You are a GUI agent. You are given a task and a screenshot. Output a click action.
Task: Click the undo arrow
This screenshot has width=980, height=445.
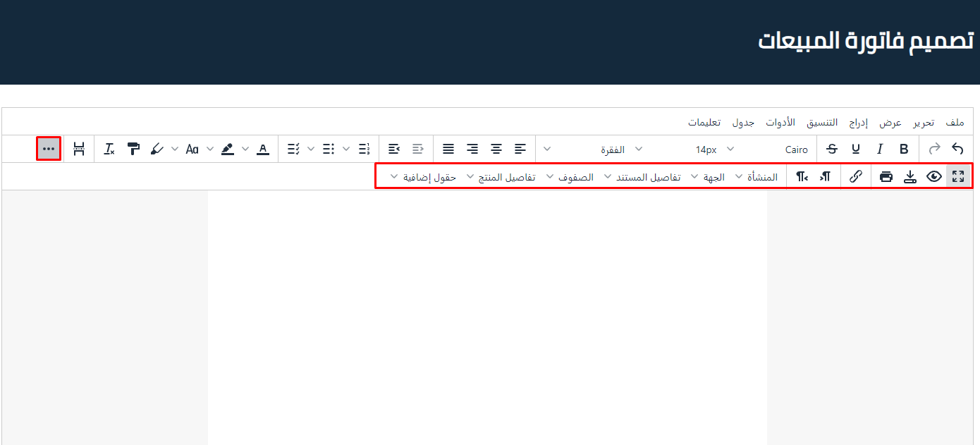pos(957,149)
